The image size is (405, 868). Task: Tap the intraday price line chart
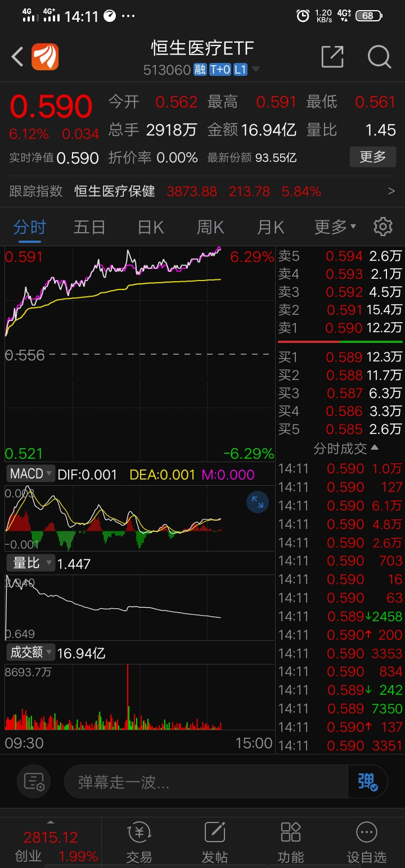[139, 354]
